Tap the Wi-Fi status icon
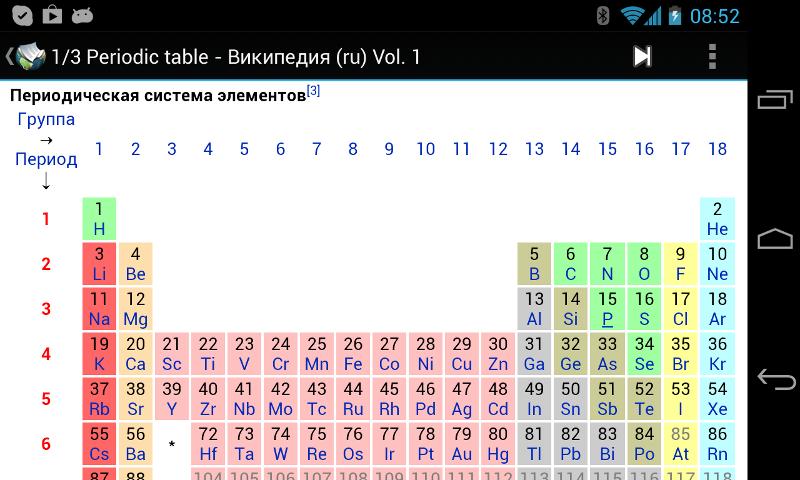The width and height of the screenshot is (800, 480). 632,16
